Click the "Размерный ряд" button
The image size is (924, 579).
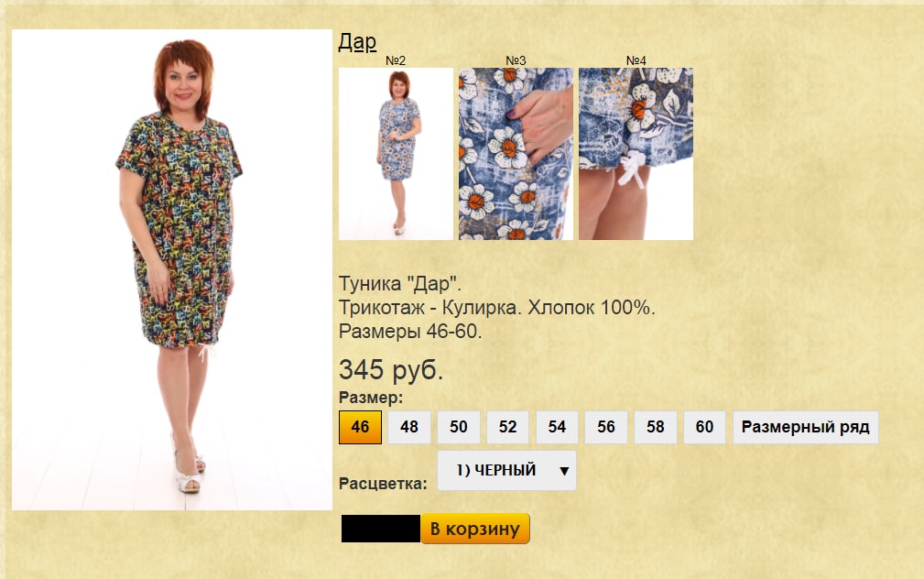pos(806,427)
